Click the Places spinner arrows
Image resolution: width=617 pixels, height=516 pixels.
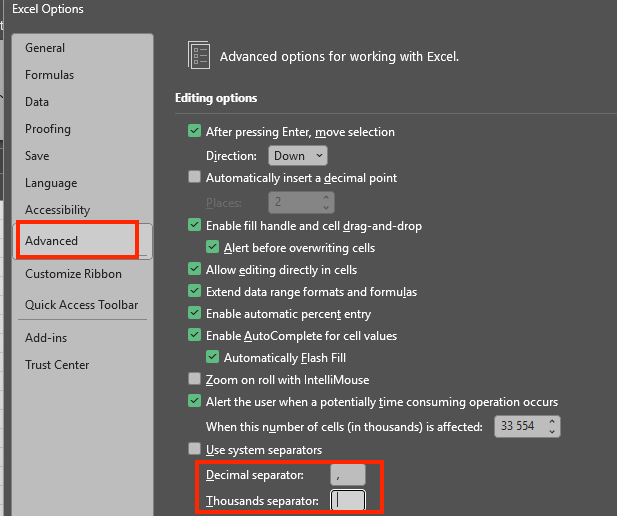coord(326,202)
